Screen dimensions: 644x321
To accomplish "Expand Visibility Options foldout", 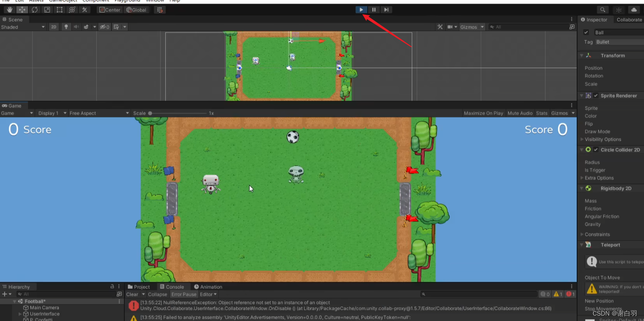I will pyautogui.click(x=582, y=139).
